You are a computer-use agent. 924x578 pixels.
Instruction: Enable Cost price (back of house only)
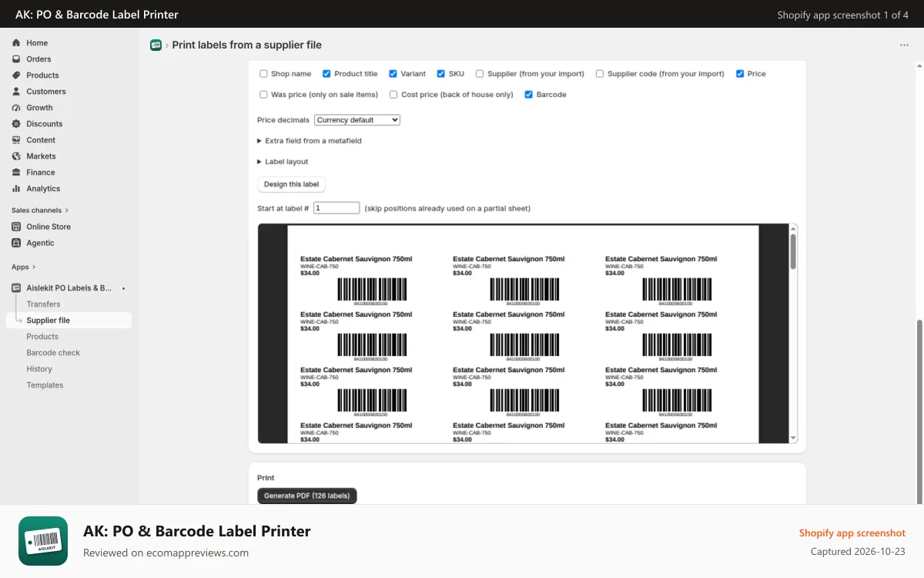(393, 95)
